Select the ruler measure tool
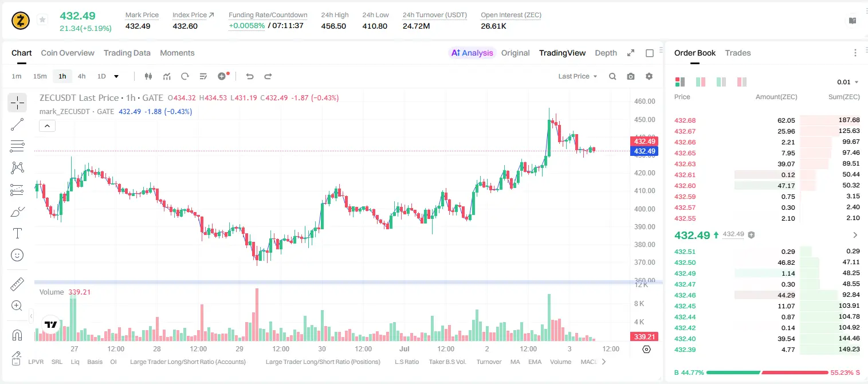 [17, 284]
